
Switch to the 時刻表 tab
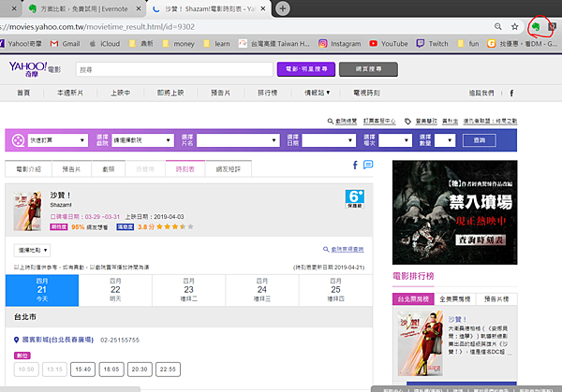185,169
